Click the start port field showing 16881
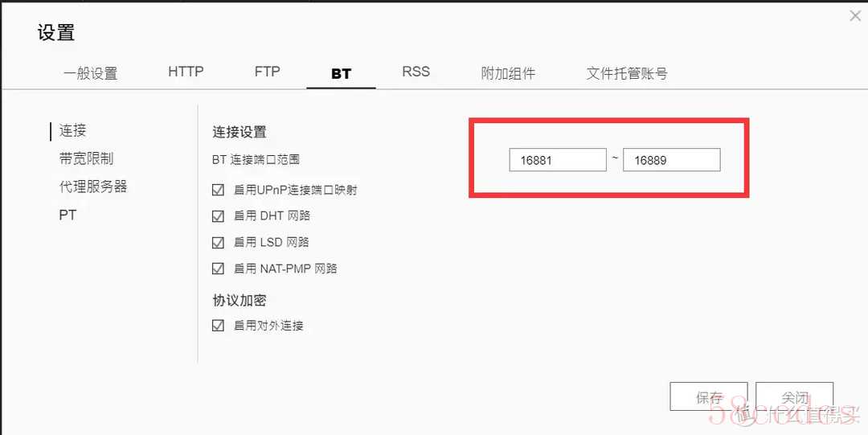Image resolution: width=868 pixels, height=435 pixels. (x=558, y=160)
